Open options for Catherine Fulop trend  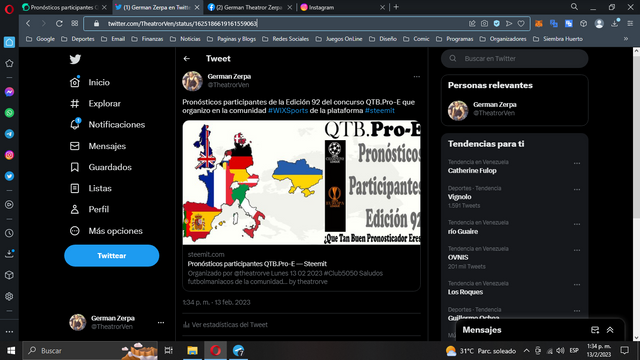click(x=577, y=163)
